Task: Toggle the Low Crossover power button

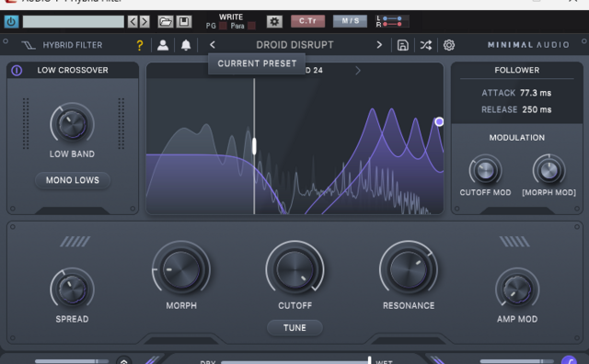Action: 17,70
